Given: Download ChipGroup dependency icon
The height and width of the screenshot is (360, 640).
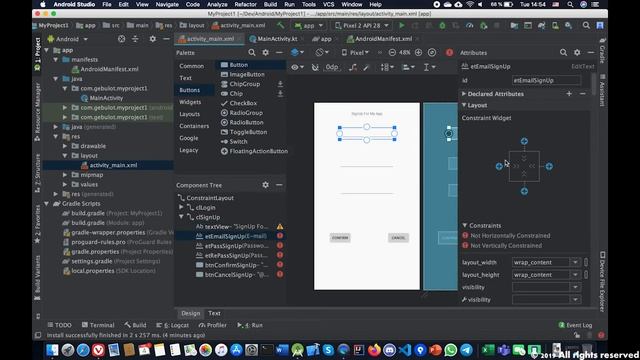Looking at the screenshot, I should pyautogui.click(x=280, y=84).
